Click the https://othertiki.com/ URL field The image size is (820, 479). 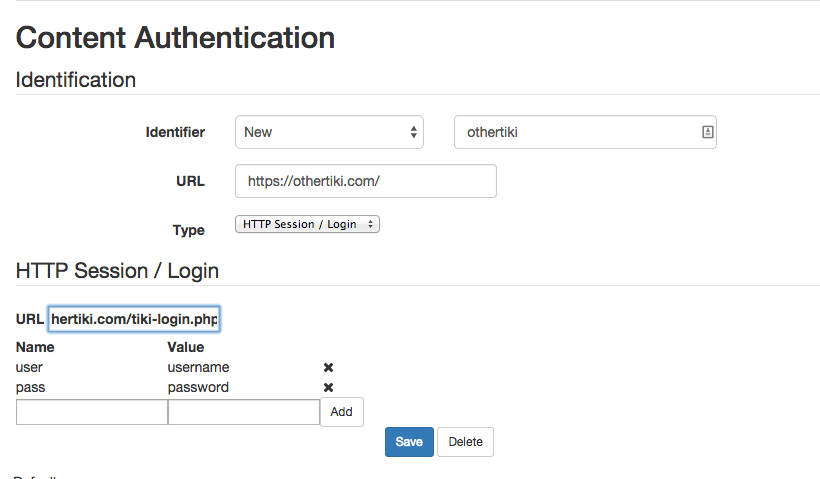[366, 181]
